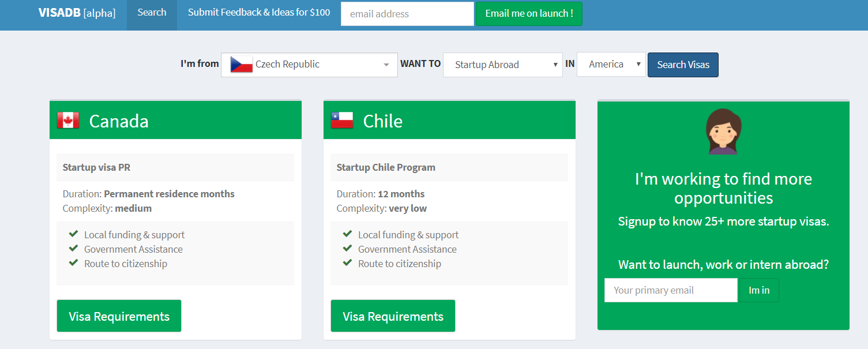Click the Czech Republic flag in country selector
Image resolution: width=868 pixels, height=349 pixels.
click(242, 65)
